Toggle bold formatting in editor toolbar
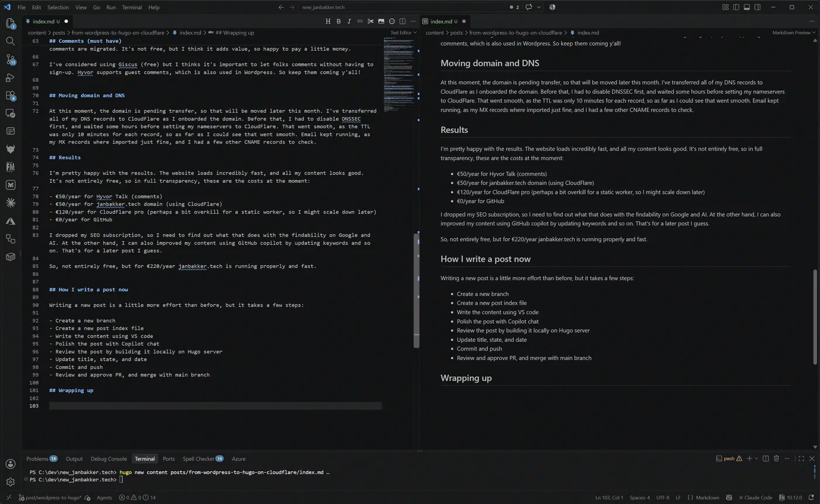Image resolution: width=820 pixels, height=504 pixels. [339, 22]
